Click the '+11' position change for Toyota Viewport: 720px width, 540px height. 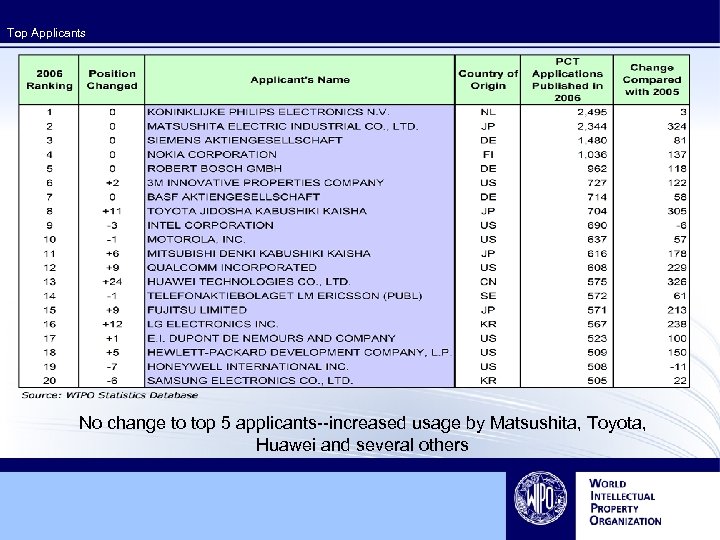coord(112,211)
